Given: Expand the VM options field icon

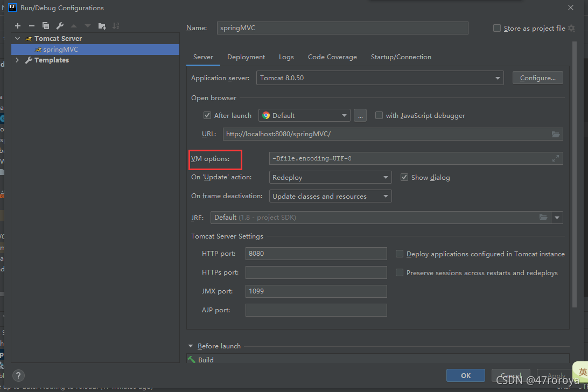Looking at the screenshot, I should [x=556, y=159].
